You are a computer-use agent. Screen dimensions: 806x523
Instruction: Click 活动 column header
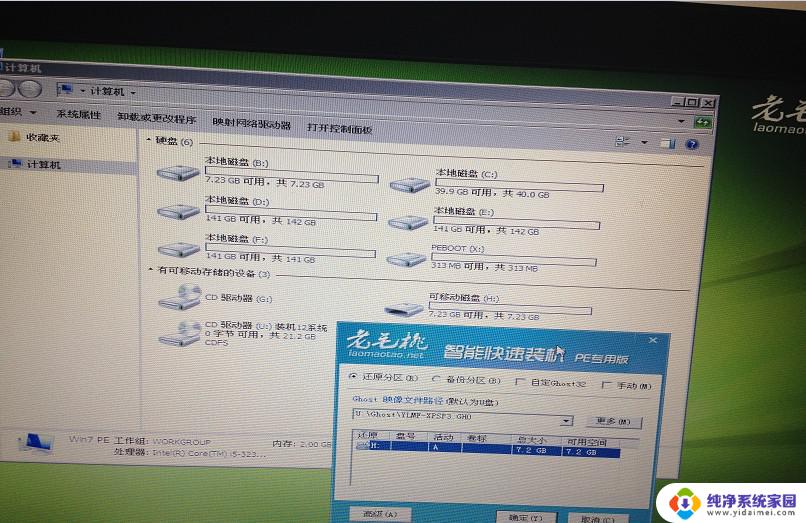coord(444,437)
